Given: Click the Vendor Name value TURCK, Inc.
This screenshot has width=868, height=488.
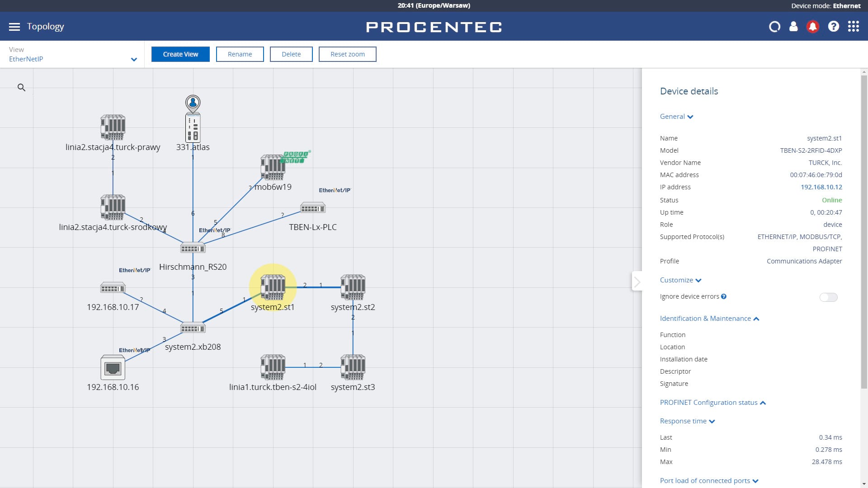Looking at the screenshot, I should click(825, 163).
